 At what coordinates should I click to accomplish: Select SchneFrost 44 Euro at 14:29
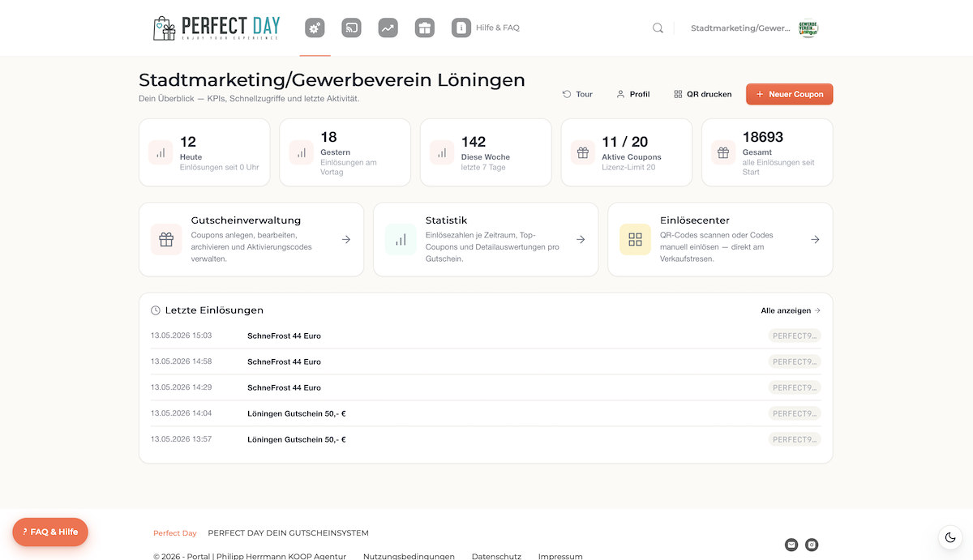pos(284,387)
